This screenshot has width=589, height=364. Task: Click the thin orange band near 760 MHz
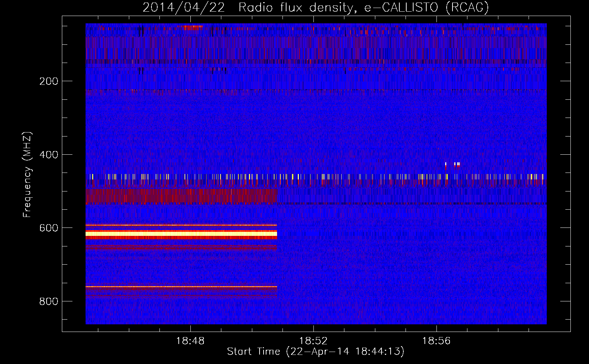click(x=181, y=287)
